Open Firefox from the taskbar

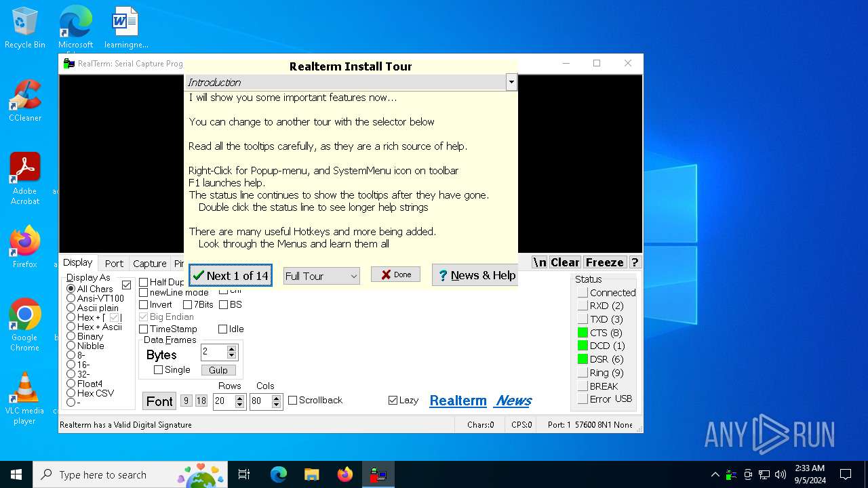pos(344,474)
